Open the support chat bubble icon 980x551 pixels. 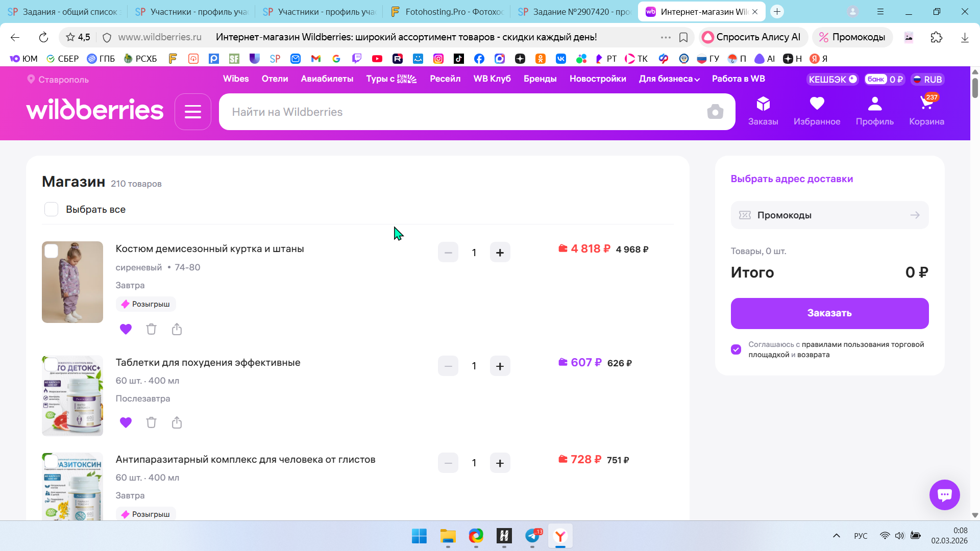click(x=944, y=494)
